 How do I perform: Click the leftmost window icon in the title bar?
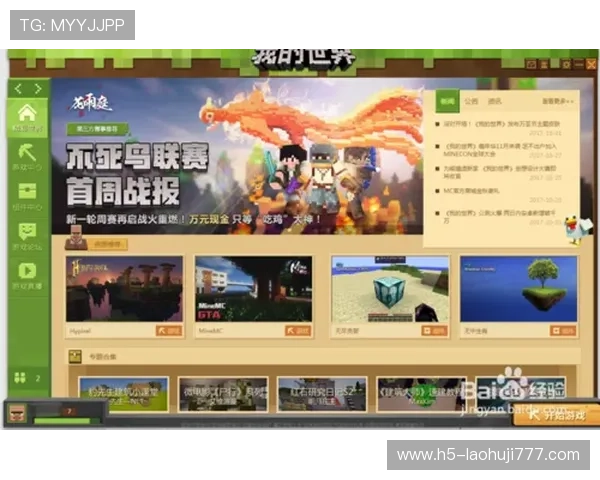point(531,64)
